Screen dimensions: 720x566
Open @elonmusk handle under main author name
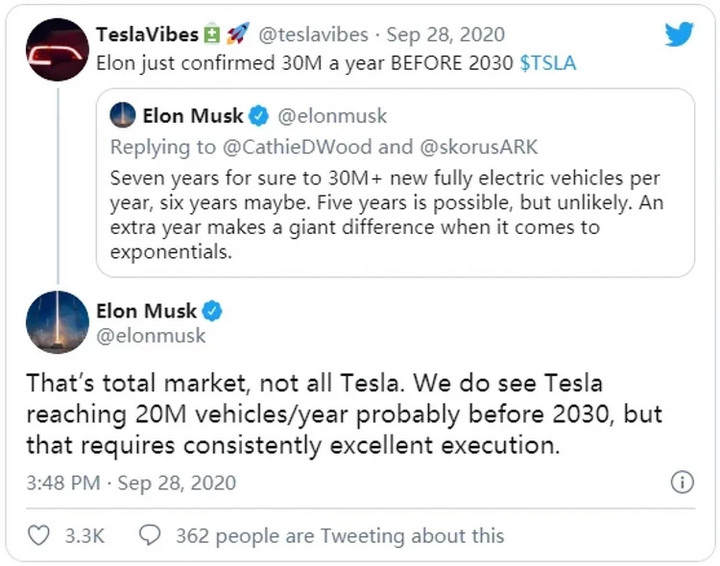coord(151,336)
